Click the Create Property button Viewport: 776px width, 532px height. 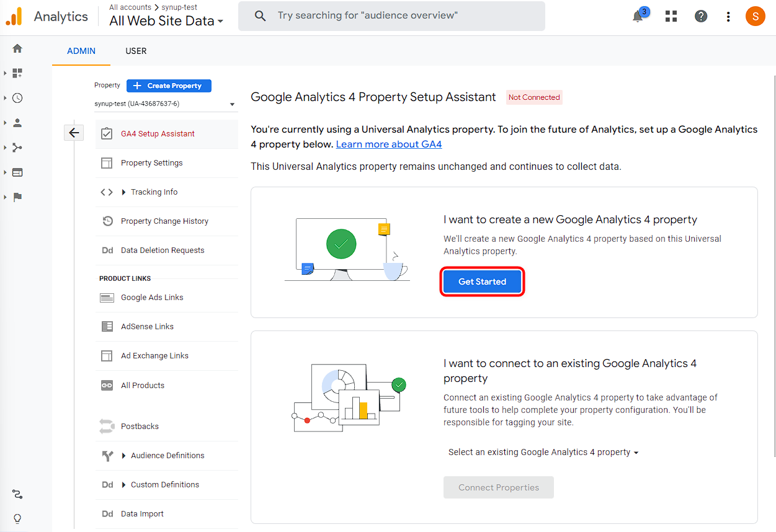tap(169, 86)
